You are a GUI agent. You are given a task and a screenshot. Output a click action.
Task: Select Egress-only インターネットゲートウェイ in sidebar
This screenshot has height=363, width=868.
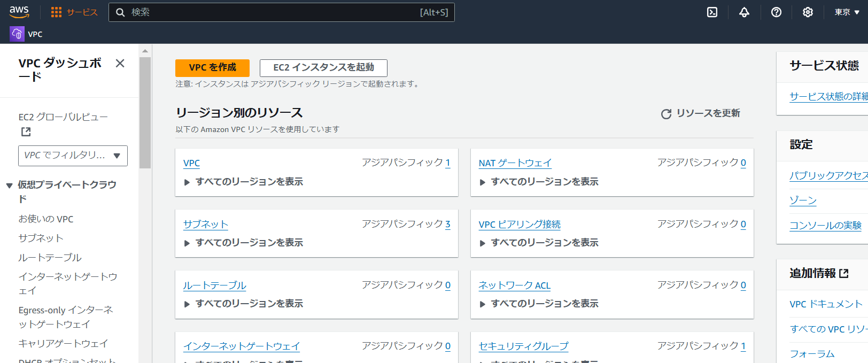pyautogui.click(x=66, y=317)
